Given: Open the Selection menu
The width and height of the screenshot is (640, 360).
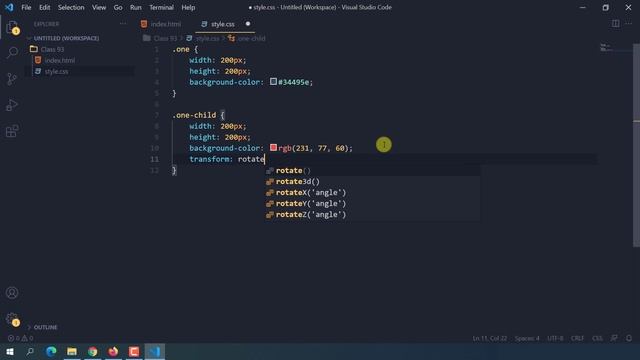Looking at the screenshot, I should 71,7.
